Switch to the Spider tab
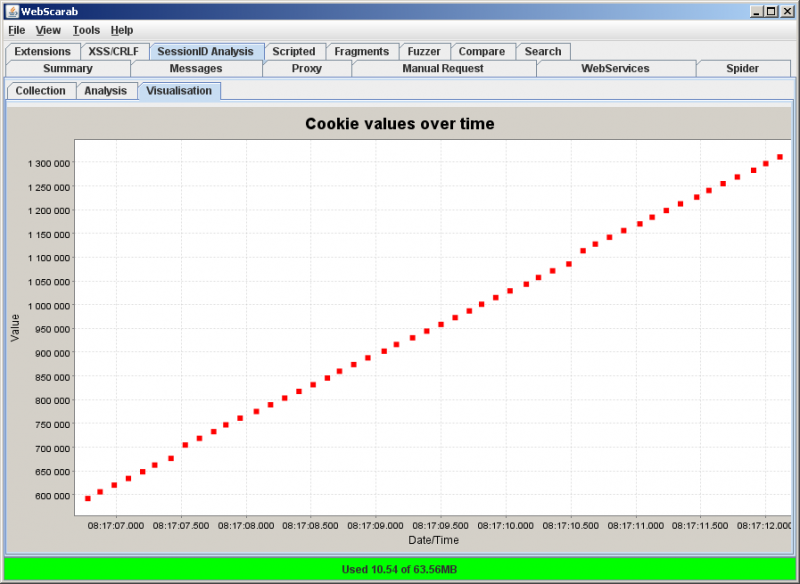 [x=743, y=69]
